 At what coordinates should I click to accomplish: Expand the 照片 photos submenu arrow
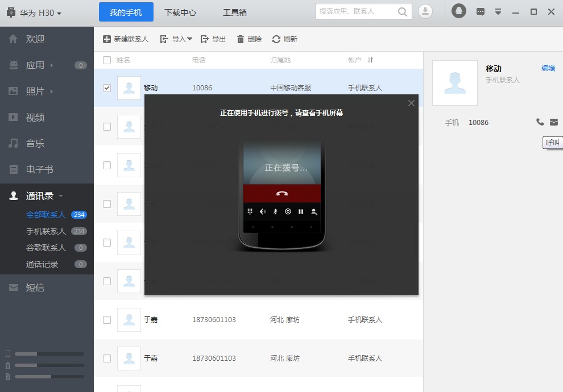point(52,91)
